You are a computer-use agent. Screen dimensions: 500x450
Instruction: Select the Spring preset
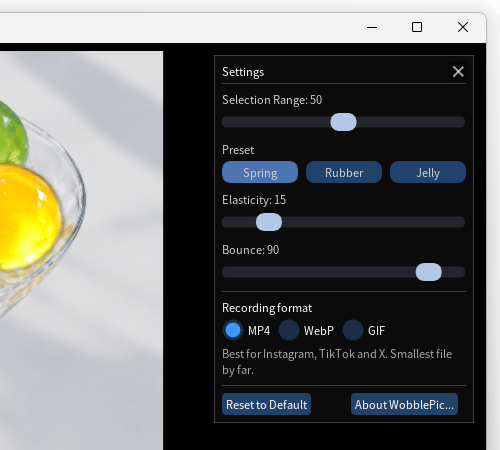[260, 172]
